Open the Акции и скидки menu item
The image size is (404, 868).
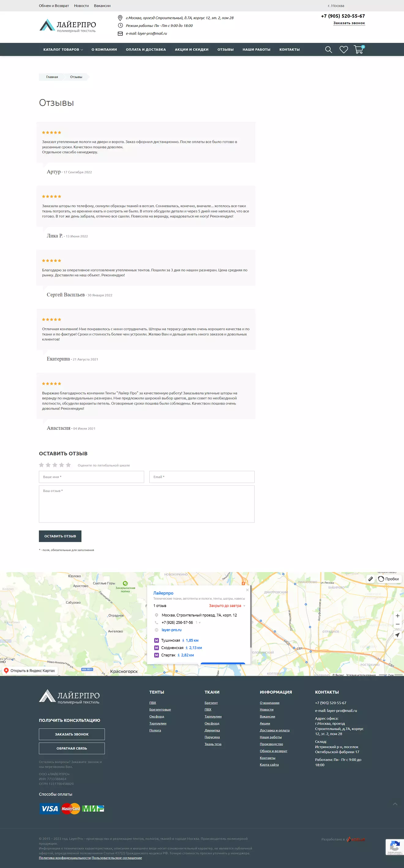[192, 50]
